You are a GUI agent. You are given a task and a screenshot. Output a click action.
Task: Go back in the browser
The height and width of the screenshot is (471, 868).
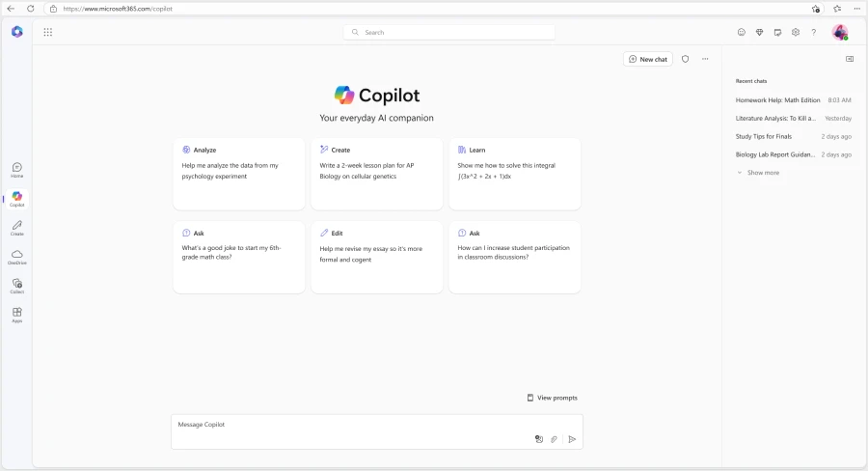point(11,9)
